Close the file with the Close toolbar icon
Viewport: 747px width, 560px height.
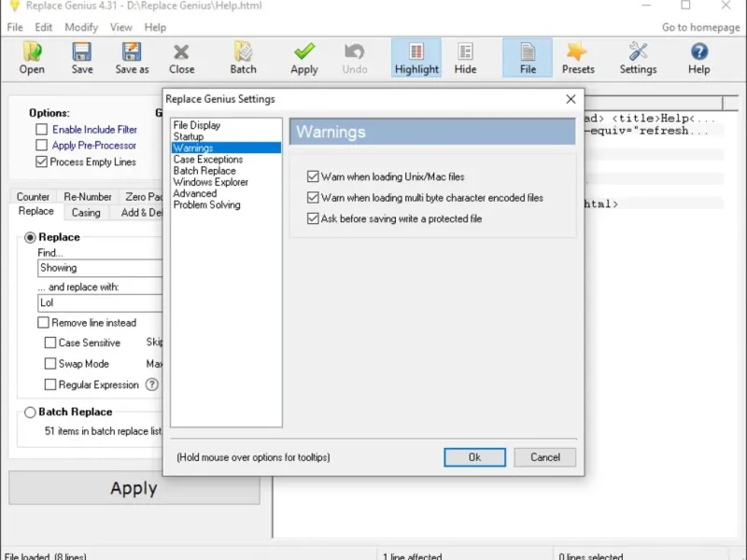click(181, 58)
